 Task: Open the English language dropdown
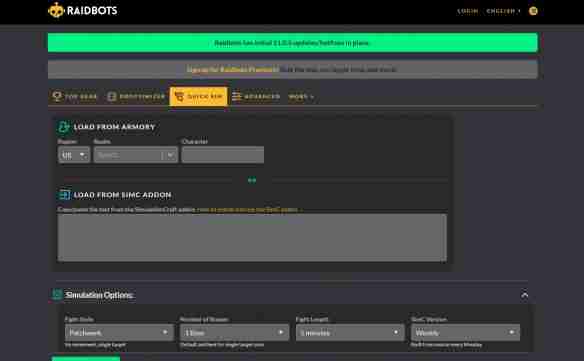tap(503, 11)
